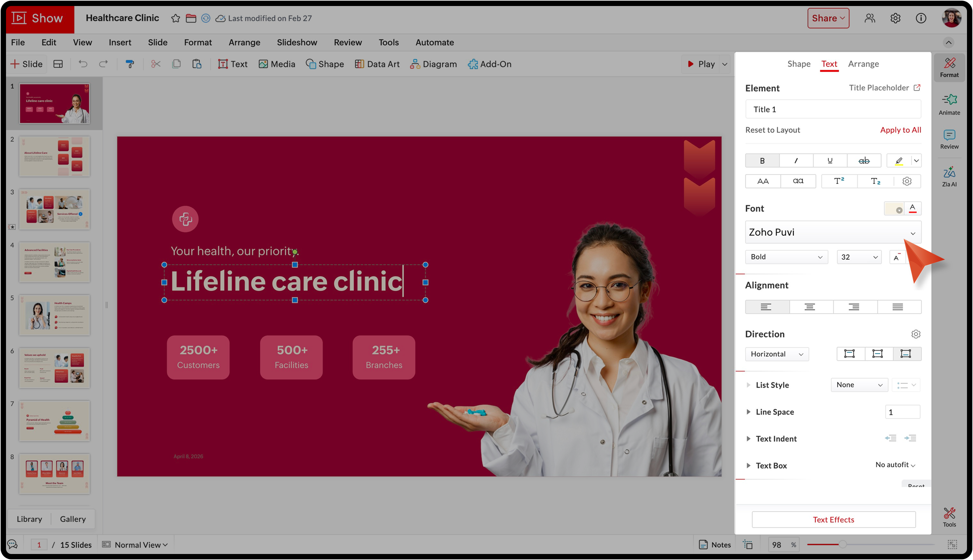Viewport: 973px width, 560px height.
Task: Apply superscript formatting icon
Action: [x=839, y=181]
